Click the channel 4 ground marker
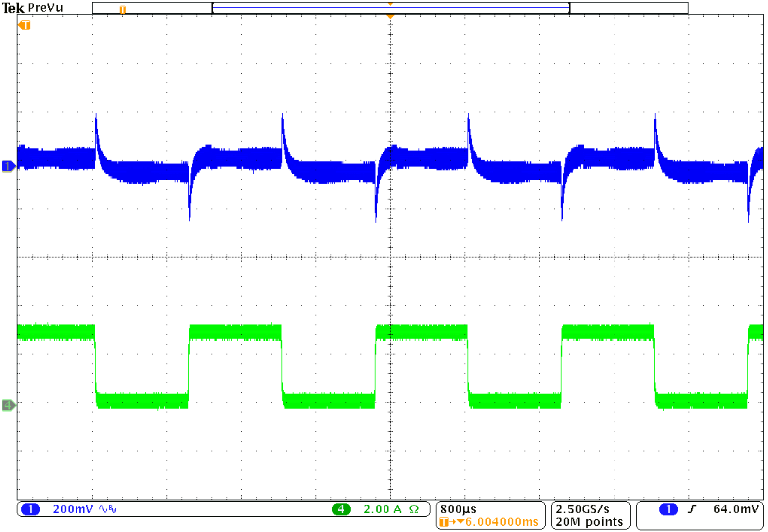Image resolution: width=768 pixels, height=532 pixels. tap(8, 405)
